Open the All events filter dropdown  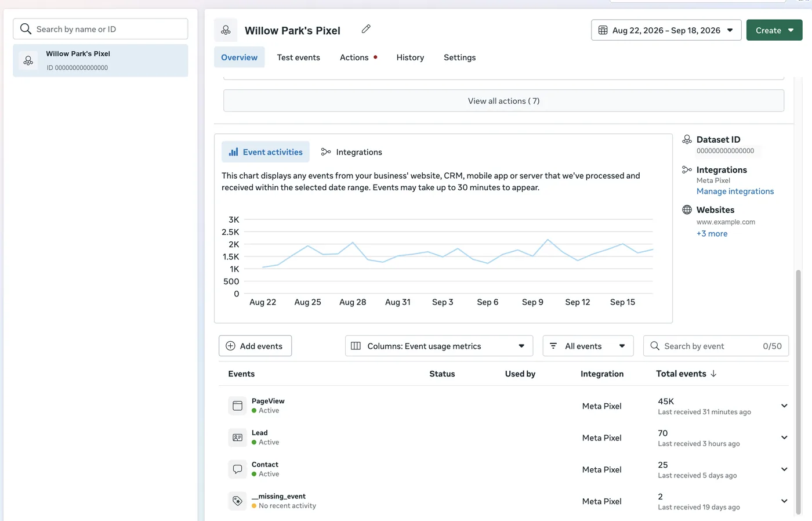coord(588,346)
